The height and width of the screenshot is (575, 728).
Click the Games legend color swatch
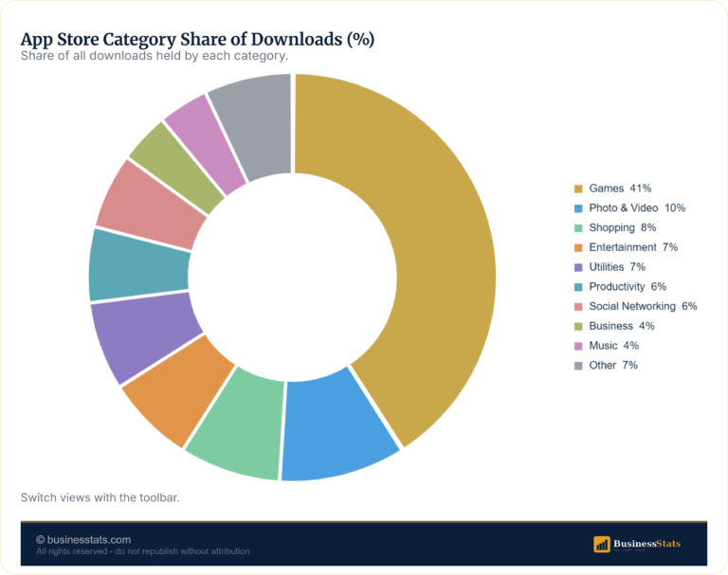578,189
